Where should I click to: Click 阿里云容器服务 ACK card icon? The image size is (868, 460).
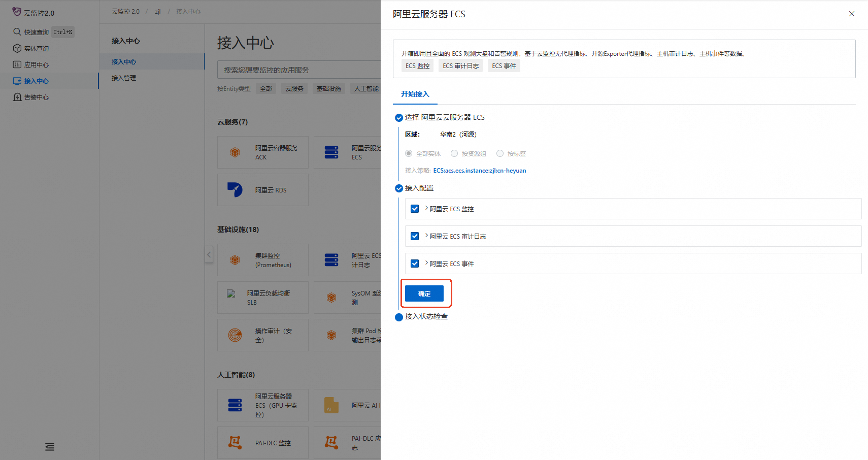(x=235, y=152)
